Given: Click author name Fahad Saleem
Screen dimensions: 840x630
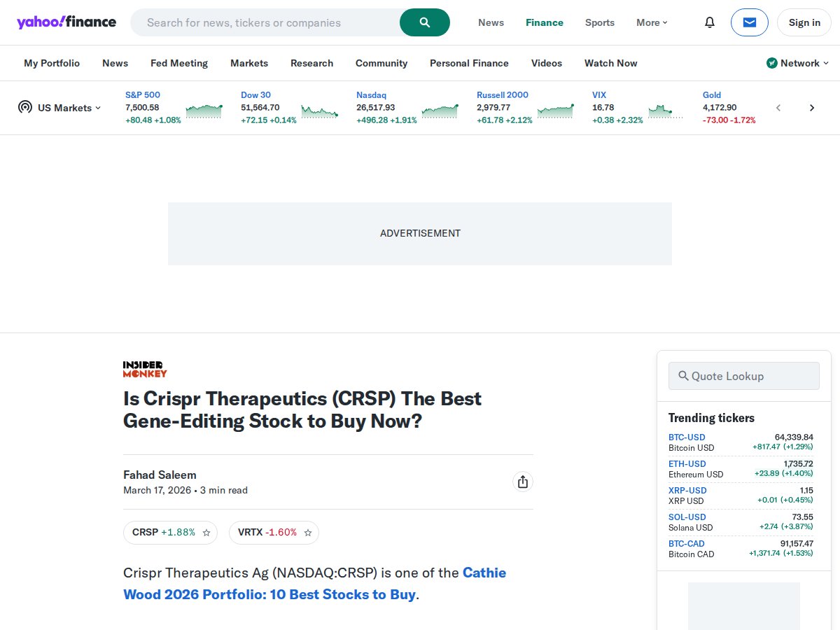Looking at the screenshot, I should click(x=160, y=475).
